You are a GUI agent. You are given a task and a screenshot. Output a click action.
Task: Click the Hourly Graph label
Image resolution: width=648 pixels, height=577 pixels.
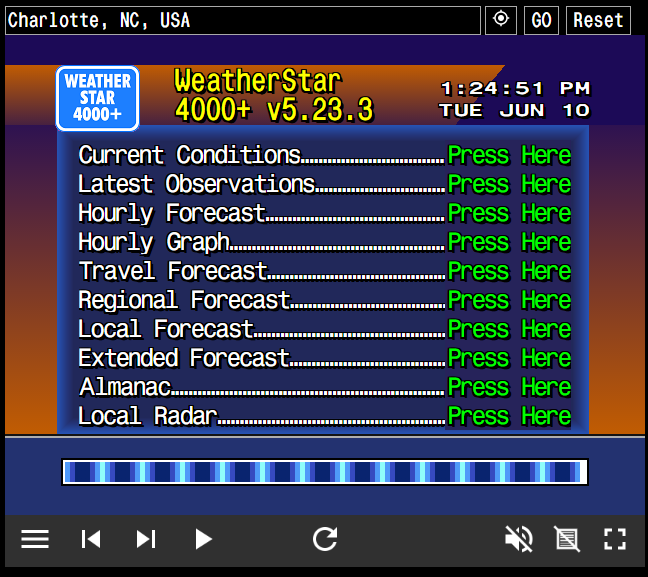click(154, 242)
